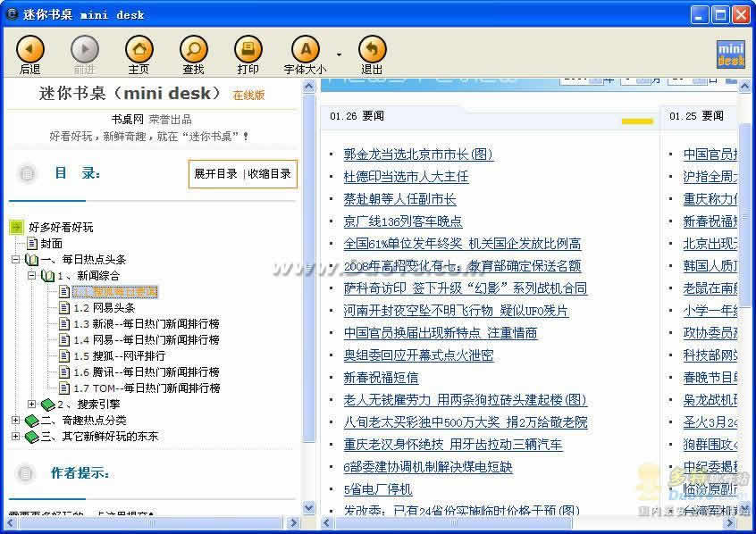Click the greyed-out 前进 forward icon
The height and width of the screenshot is (534, 756).
[x=84, y=49]
